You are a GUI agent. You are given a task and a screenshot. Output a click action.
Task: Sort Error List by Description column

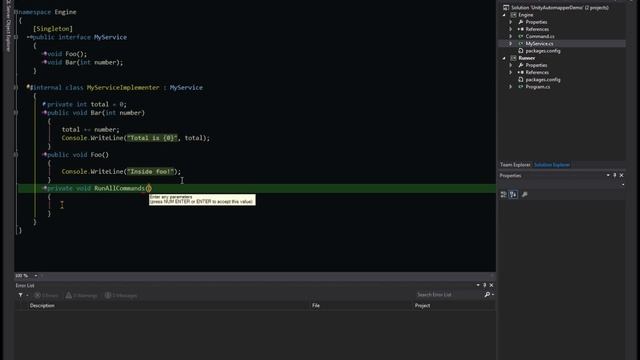click(x=42, y=306)
